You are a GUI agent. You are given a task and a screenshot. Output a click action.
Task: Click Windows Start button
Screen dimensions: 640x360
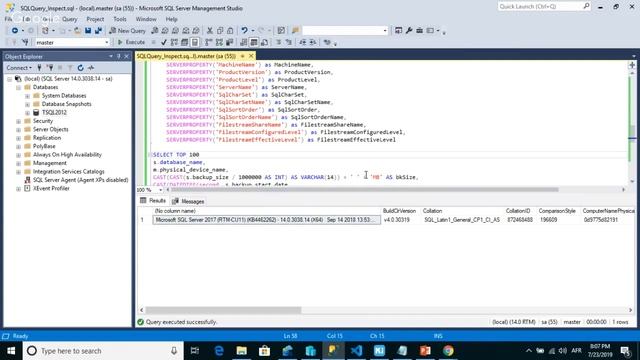point(11,351)
